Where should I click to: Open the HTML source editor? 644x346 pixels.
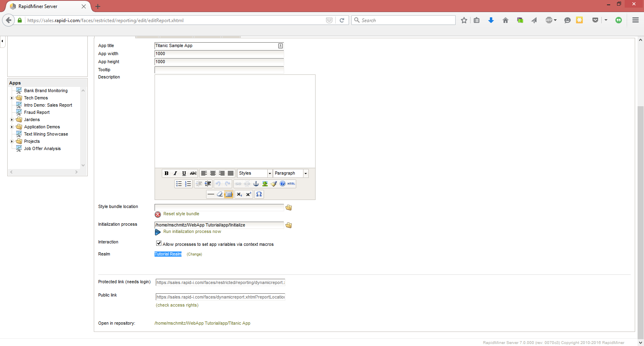(x=291, y=184)
